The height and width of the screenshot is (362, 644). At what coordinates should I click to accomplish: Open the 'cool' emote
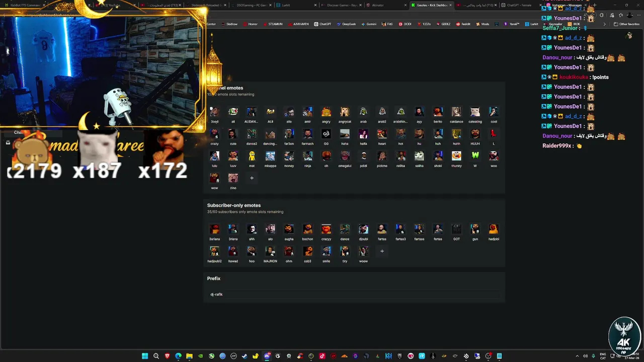[494, 112]
